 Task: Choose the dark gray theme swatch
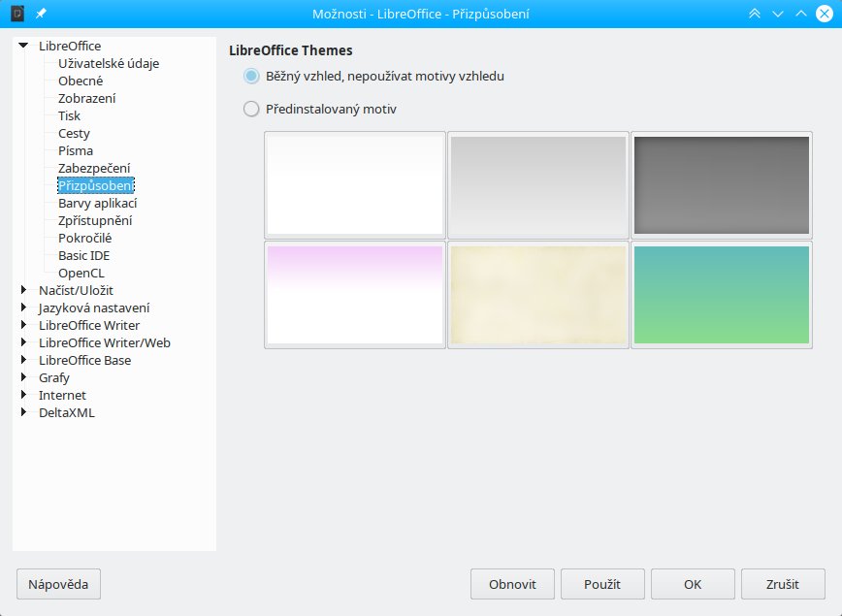point(721,185)
